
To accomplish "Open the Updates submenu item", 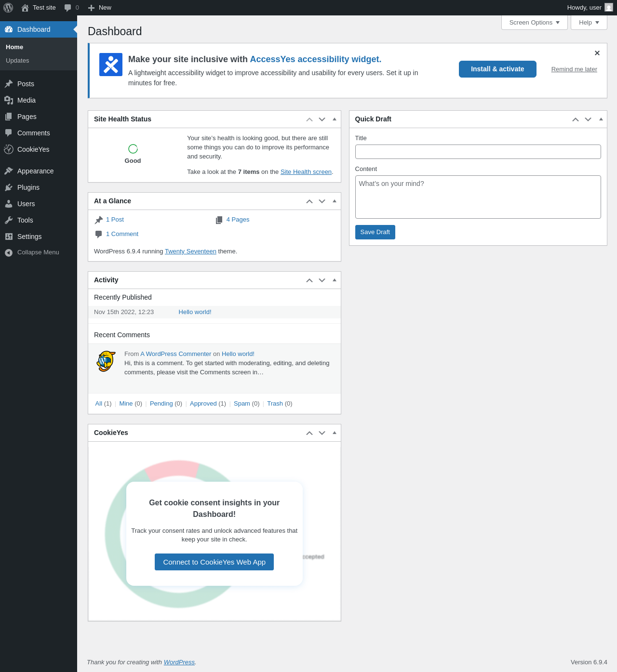I will [17, 61].
